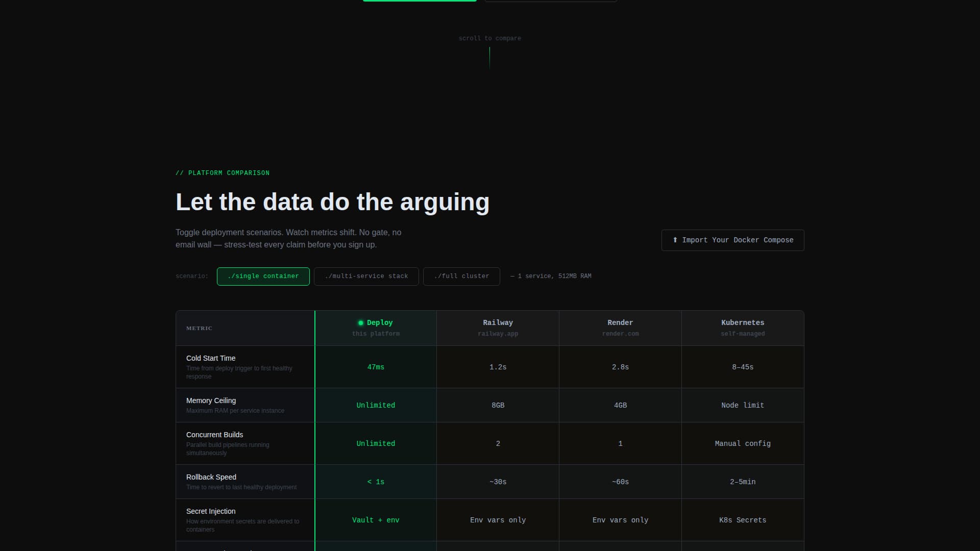Screen dimensions: 980x551
Task: Select the Concurrent Builds row label
Action: (214, 435)
